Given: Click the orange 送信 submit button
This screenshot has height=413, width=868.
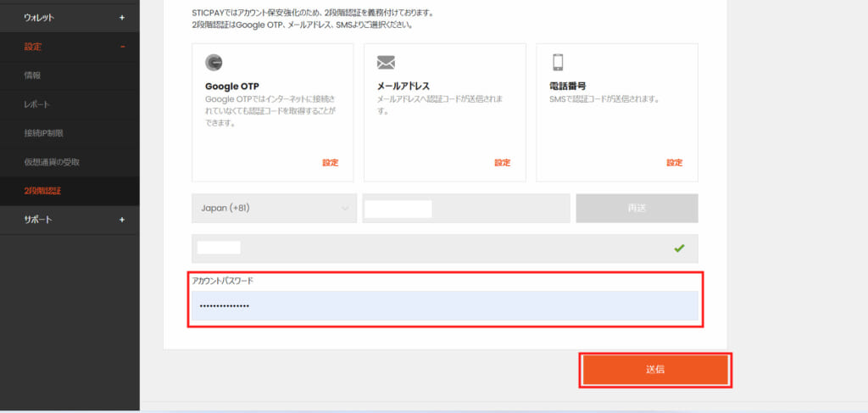Looking at the screenshot, I should 655,370.
